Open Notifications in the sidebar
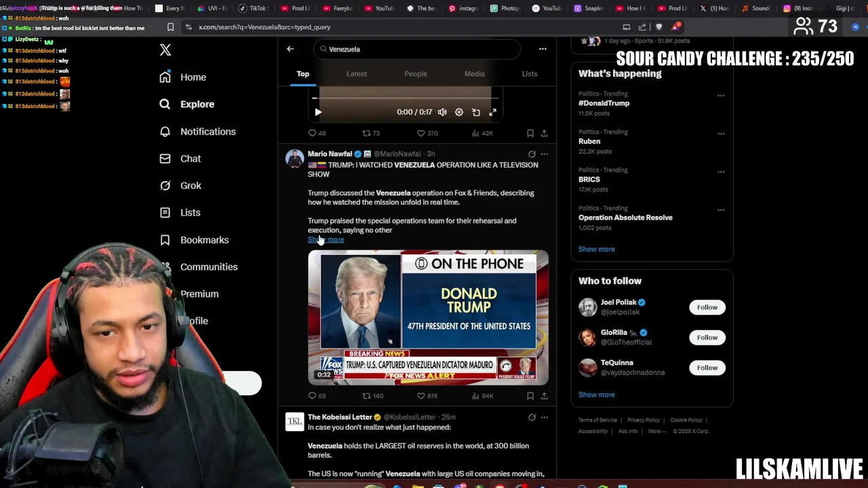Screen dimensions: 868x488 [197, 131]
